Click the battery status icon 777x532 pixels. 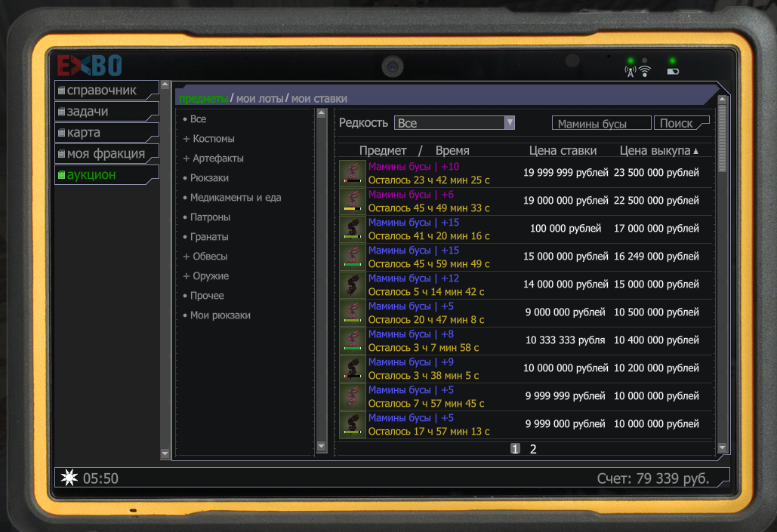point(673,72)
